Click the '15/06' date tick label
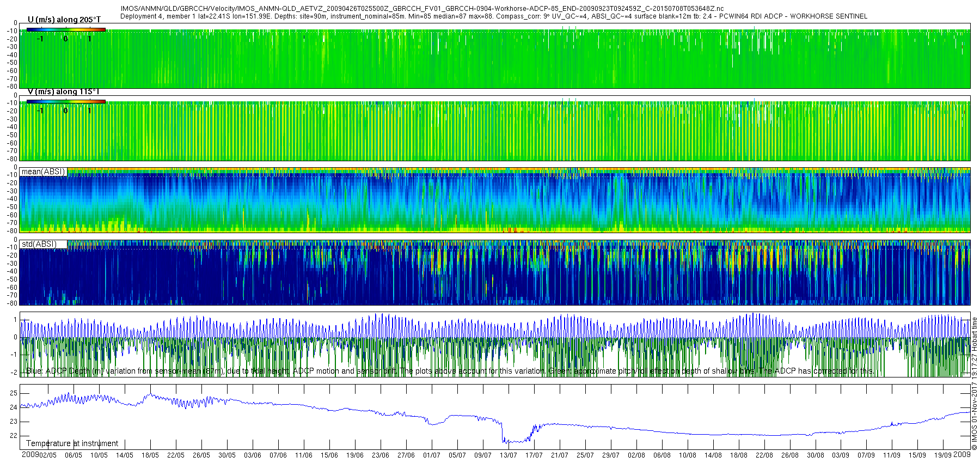The height and width of the screenshot is (463, 980). coord(329,455)
